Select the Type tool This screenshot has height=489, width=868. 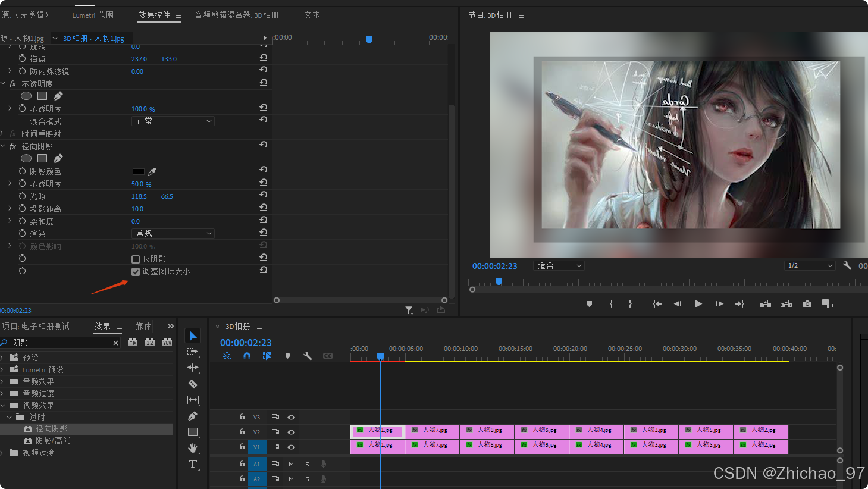193,464
